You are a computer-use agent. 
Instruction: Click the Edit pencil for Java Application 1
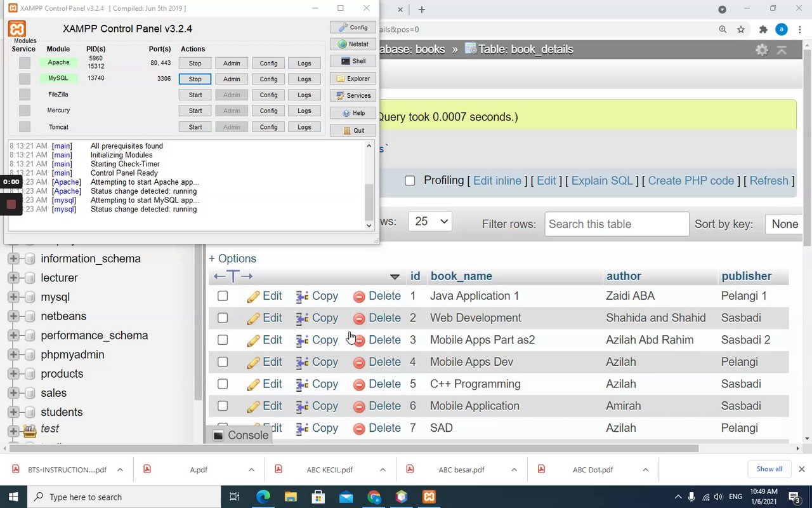click(253, 297)
